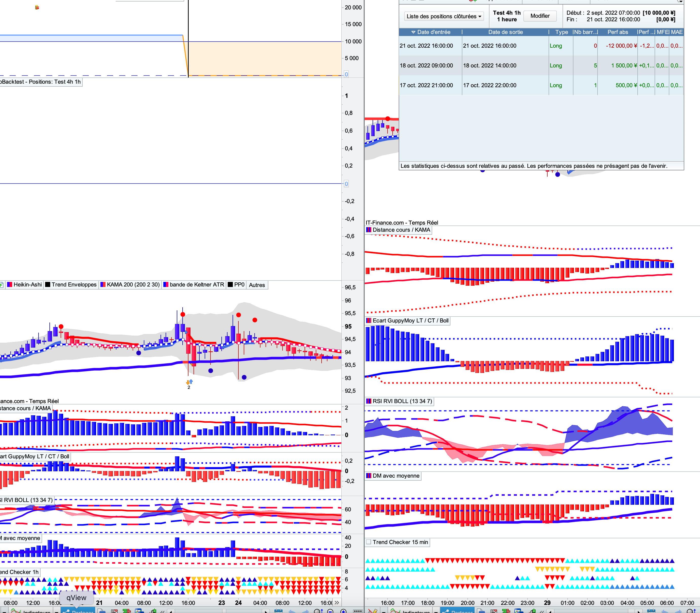Click the Partager button in the right chart toolbar
Screen dimensions: 700x613
(458, 611)
